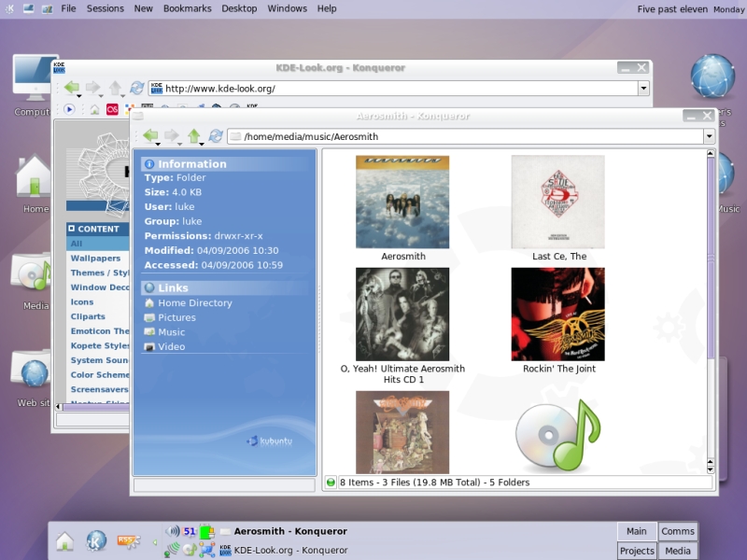The height and width of the screenshot is (560, 747).
Task: Go up one folder in Aerosmith window
Action: 193,135
